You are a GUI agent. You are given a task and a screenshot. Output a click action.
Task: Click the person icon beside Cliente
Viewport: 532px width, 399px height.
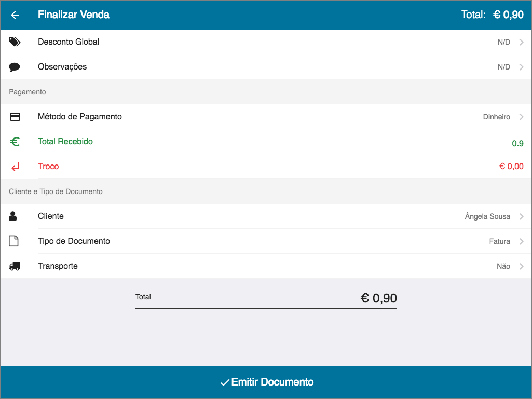[15, 216]
